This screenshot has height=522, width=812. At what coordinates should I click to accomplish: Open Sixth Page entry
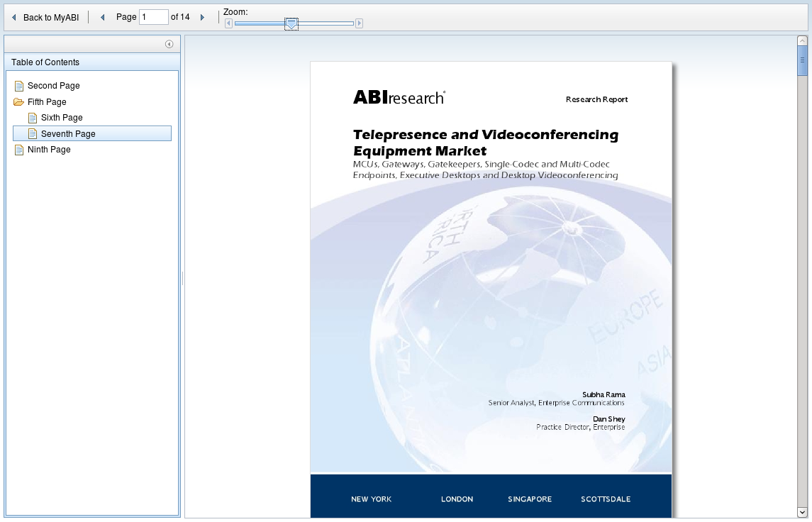coord(62,118)
